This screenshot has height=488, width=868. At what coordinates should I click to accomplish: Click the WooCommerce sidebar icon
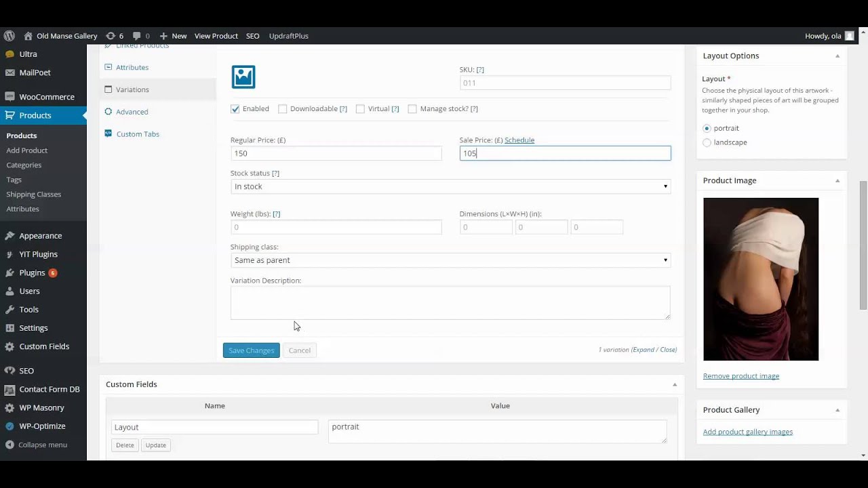pos(9,97)
